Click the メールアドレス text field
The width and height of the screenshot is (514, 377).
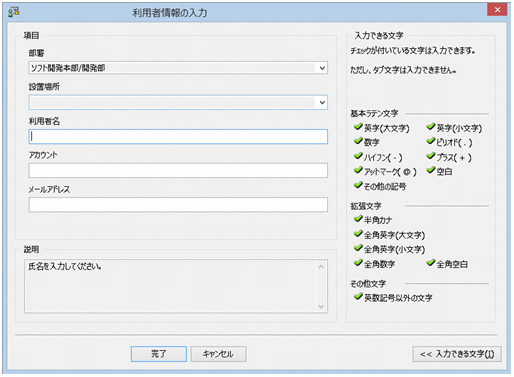(x=178, y=205)
